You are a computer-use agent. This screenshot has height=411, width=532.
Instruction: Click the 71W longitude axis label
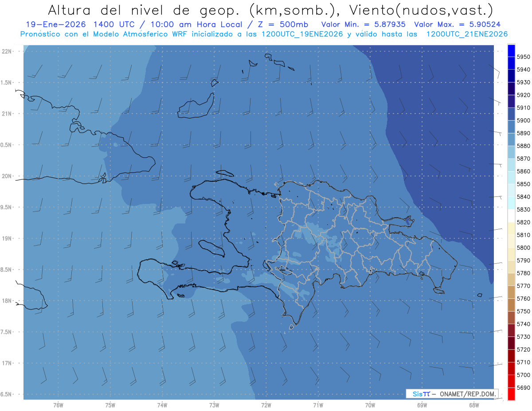318,405
